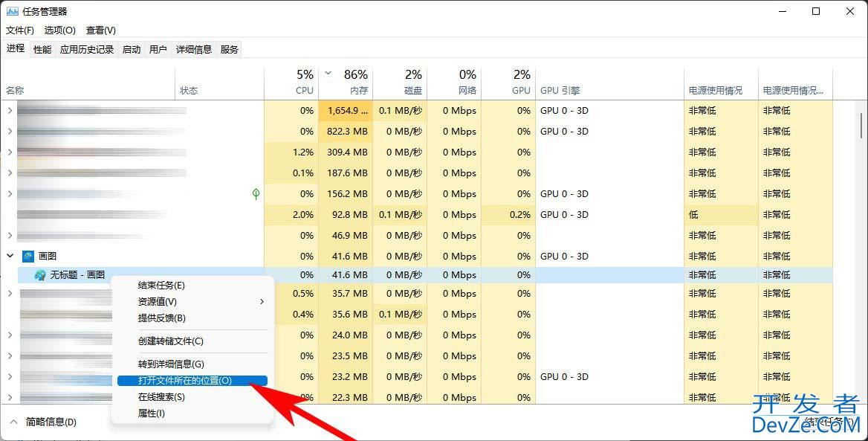Choose 创建转储文件(C) in context menu
Screen dimensions: 868x441
(192, 341)
